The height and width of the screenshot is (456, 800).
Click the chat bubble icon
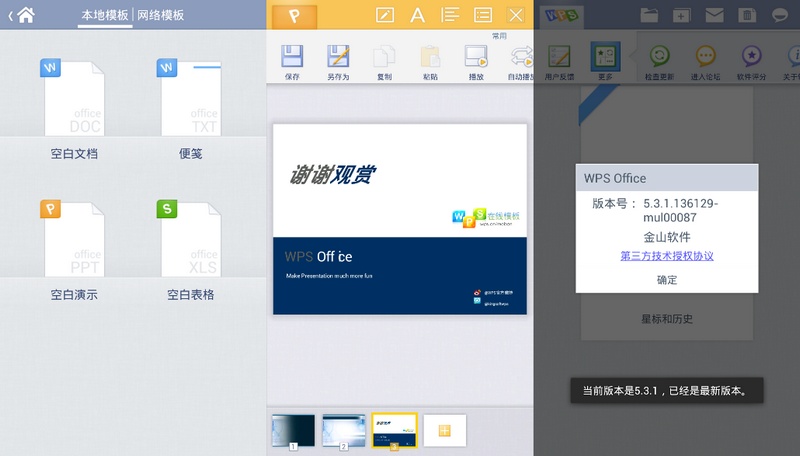pos(780,15)
